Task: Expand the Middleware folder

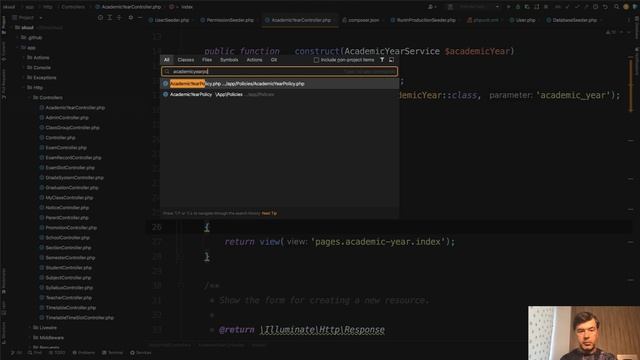Action: tap(29, 338)
